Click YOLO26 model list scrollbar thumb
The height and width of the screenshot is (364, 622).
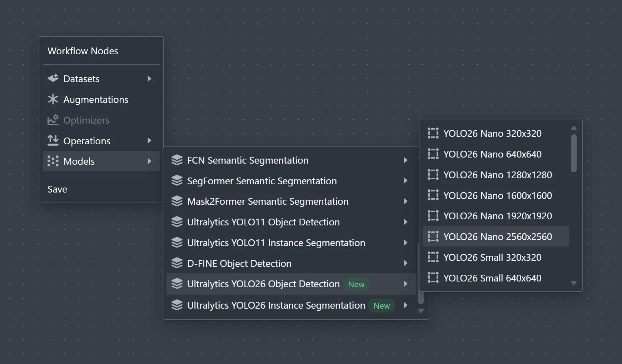(x=574, y=153)
